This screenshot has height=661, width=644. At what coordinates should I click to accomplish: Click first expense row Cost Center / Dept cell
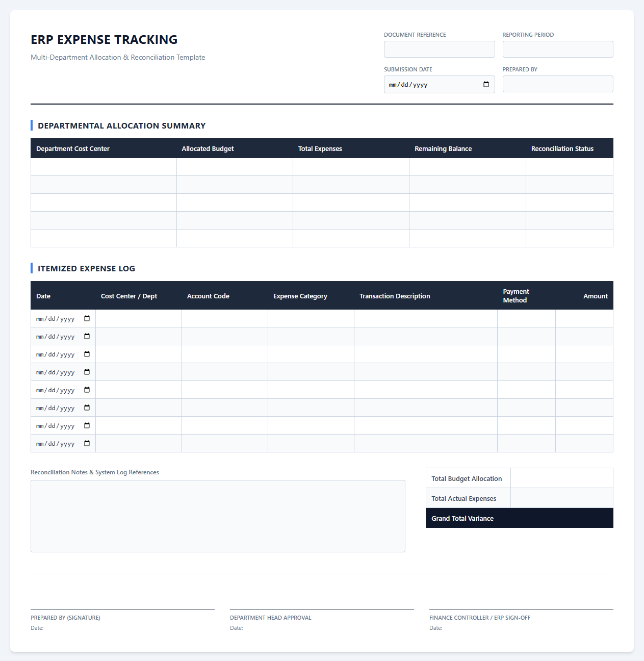click(139, 318)
